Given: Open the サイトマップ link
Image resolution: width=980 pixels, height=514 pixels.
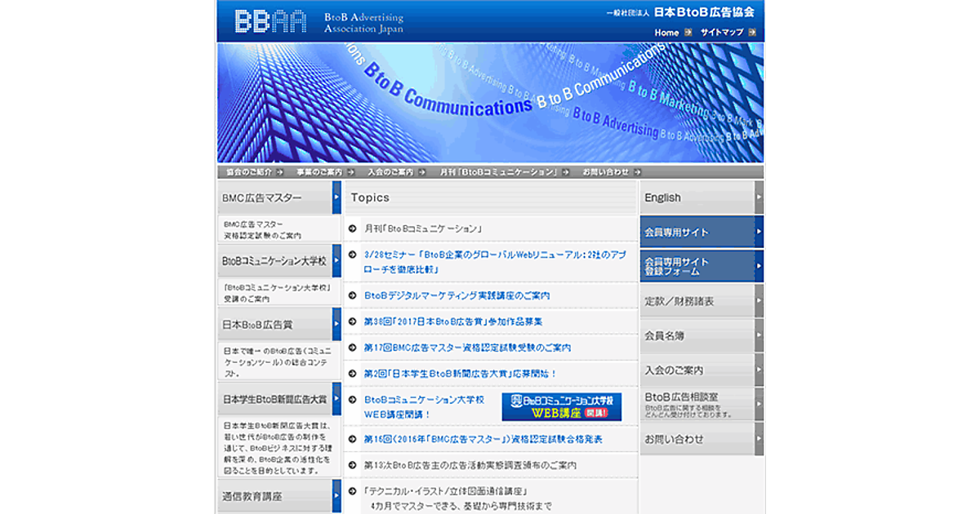Looking at the screenshot, I should tap(722, 33).
